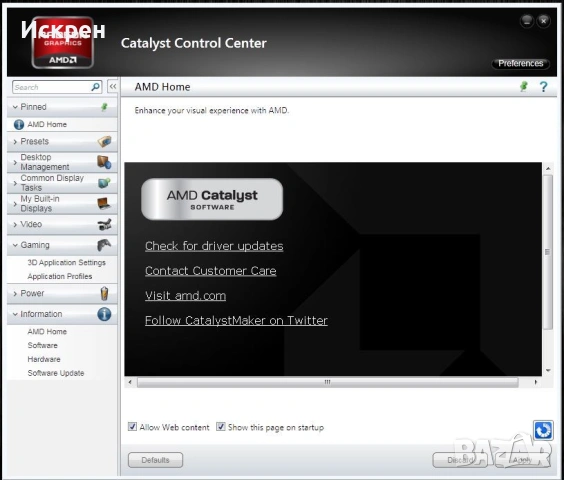Open Application Profiles
Image resolution: width=564 pixels, height=480 pixels.
click(60, 276)
